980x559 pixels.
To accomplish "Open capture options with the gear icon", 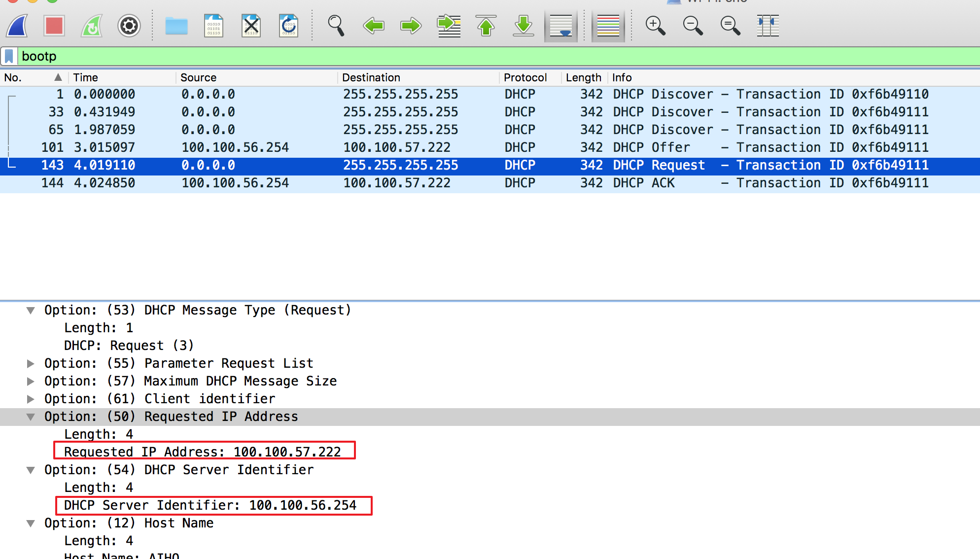I will (129, 26).
